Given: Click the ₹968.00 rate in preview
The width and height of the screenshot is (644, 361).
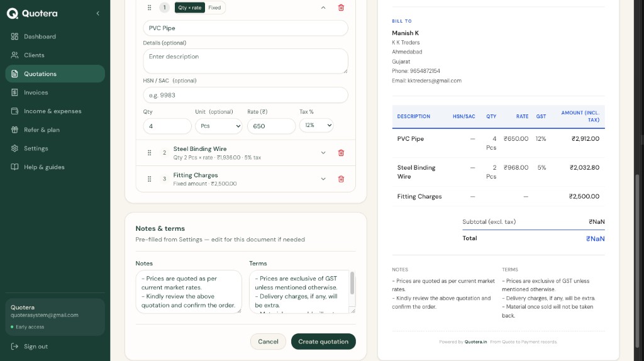Looking at the screenshot, I should (516, 167).
